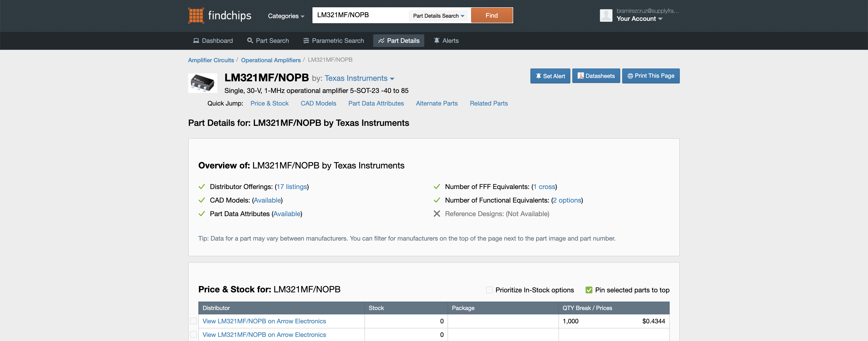The image size is (868, 341).
Task: Open the 1 cross equivalents link
Action: point(544,187)
